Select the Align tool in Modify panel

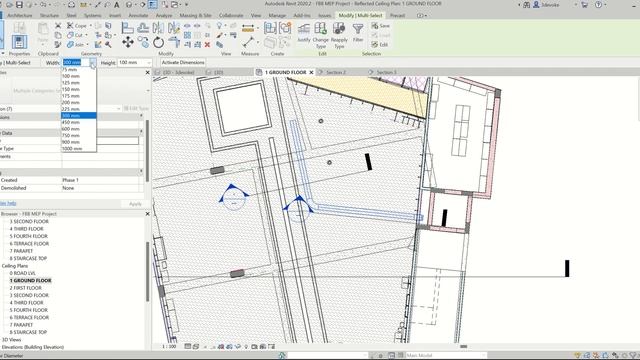pos(128,28)
